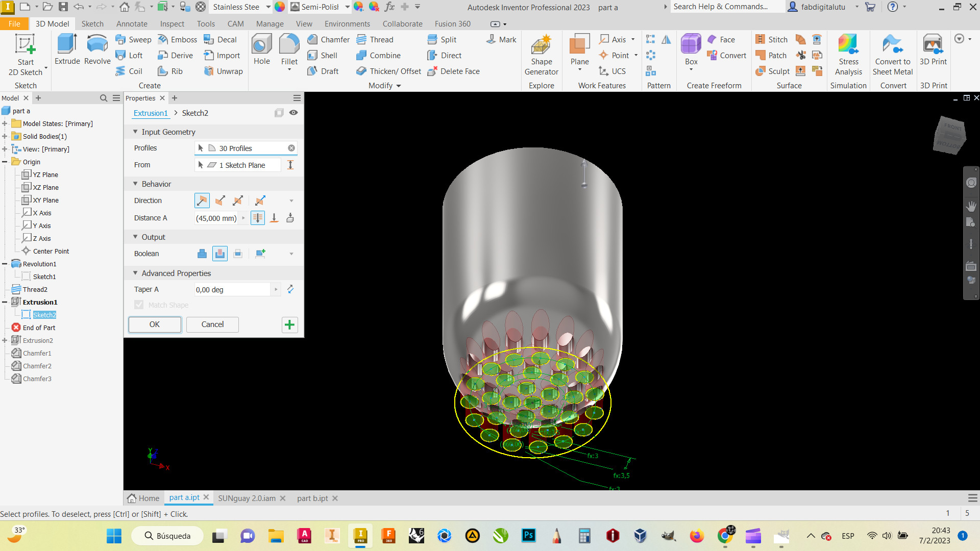980x551 pixels.
Task: Open the 3D Print environment
Action: coord(933,49)
